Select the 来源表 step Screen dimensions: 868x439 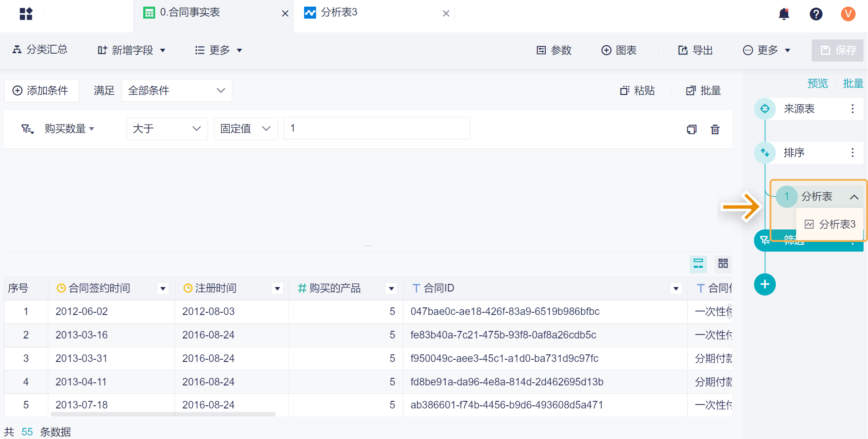coord(799,109)
